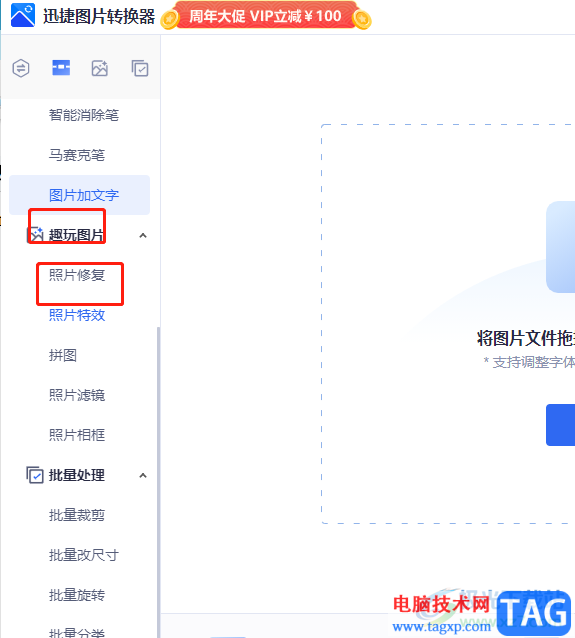Open 批量分类 feature
The height and width of the screenshot is (638, 575).
77,633
